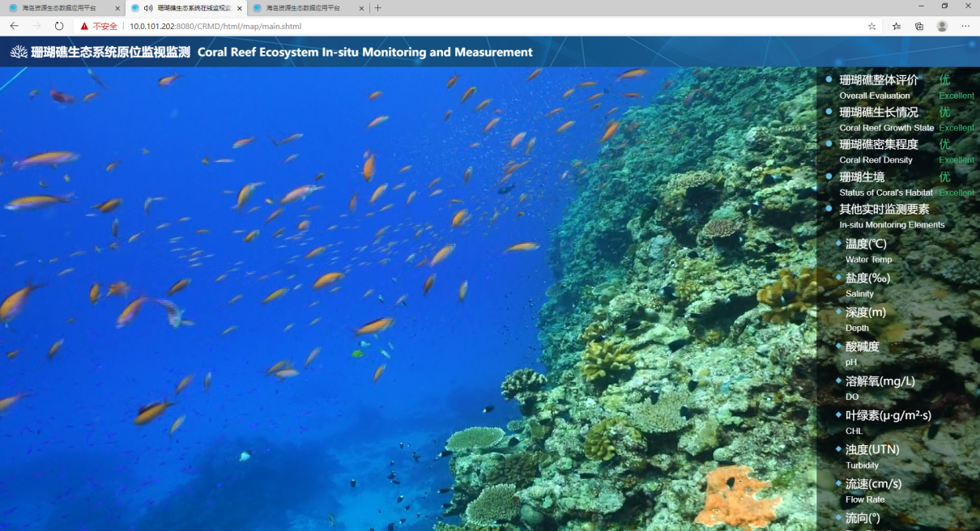This screenshot has width=980, height=531.
Task: Open the collections icon in toolbar
Action: tap(919, 26)
